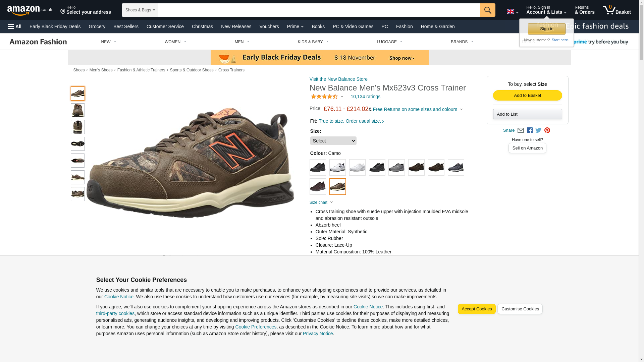Open the All hamburger menu
This screenshot has height=362, width=644.
[x=15, y=26]
